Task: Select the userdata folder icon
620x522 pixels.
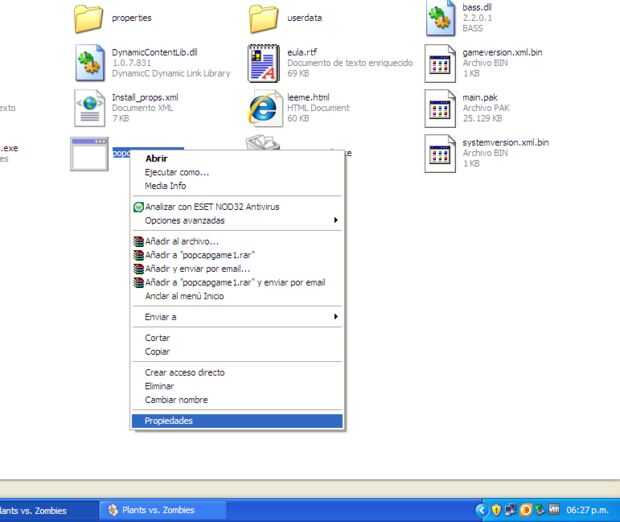Action: click(264, 19)
